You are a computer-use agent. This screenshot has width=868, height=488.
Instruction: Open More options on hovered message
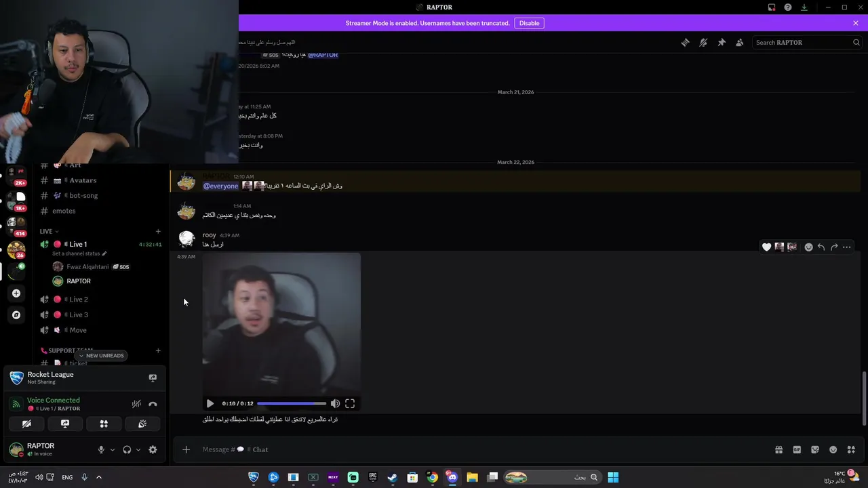coord(847,247)
